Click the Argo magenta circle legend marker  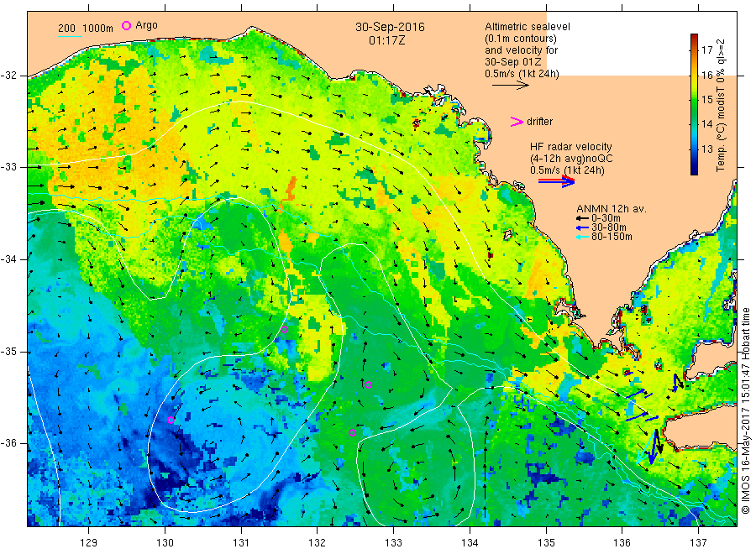click(x=126, y=25)
